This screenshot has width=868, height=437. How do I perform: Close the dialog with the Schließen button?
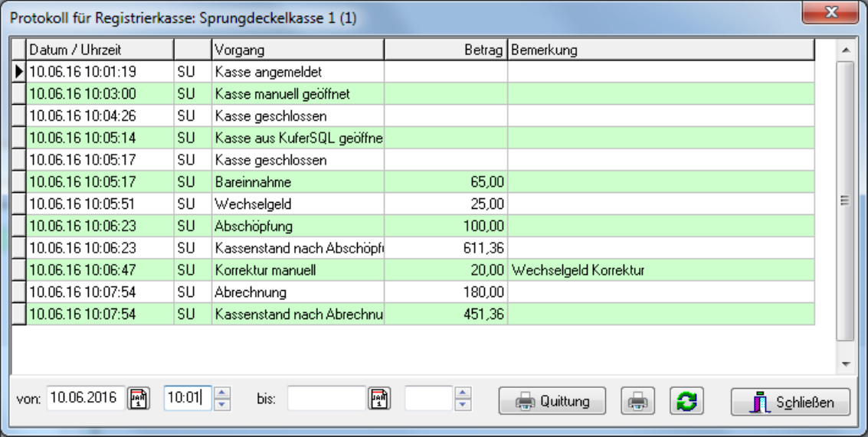(x=791, y=402)
